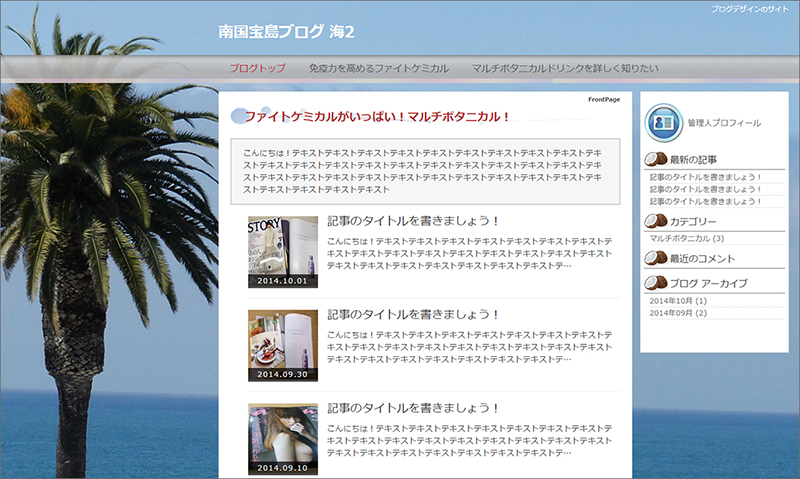Click the 管理人プロフィール text in sidebar
Screen dimensions: 800x479
click(724, 123)
